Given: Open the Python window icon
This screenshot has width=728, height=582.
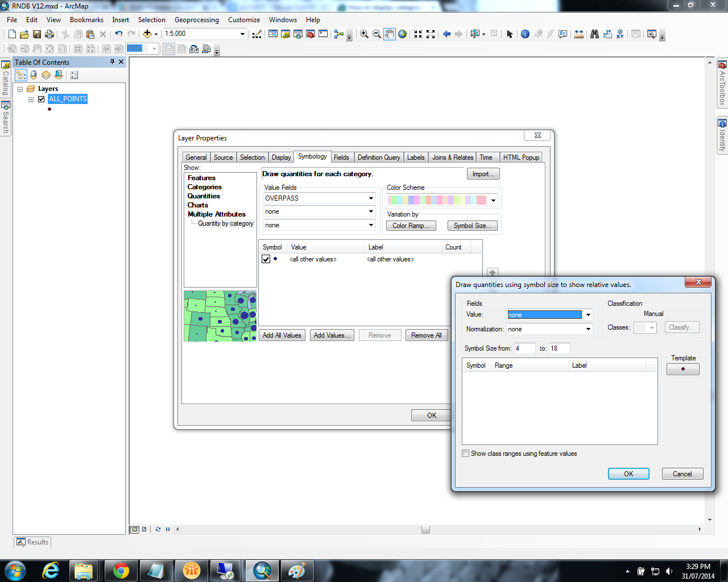Looking at the screenshot, I should (x=323, y=34).
